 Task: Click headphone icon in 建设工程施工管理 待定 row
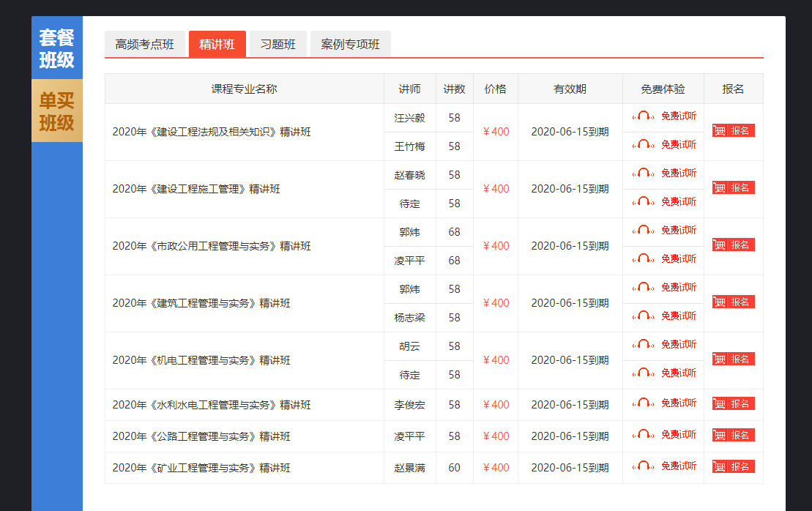click(643, 201)
